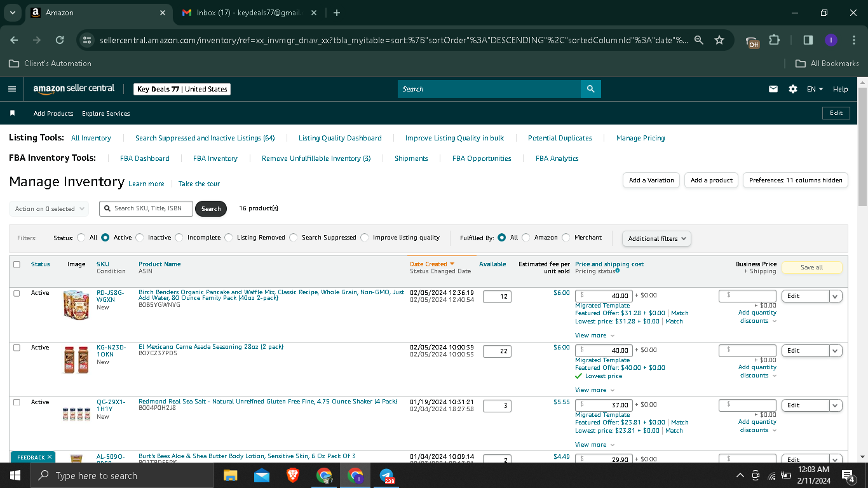Viewport: 868px width, 488px height.
Task: Click the bookmark flag icon
Action: (12, 113)
